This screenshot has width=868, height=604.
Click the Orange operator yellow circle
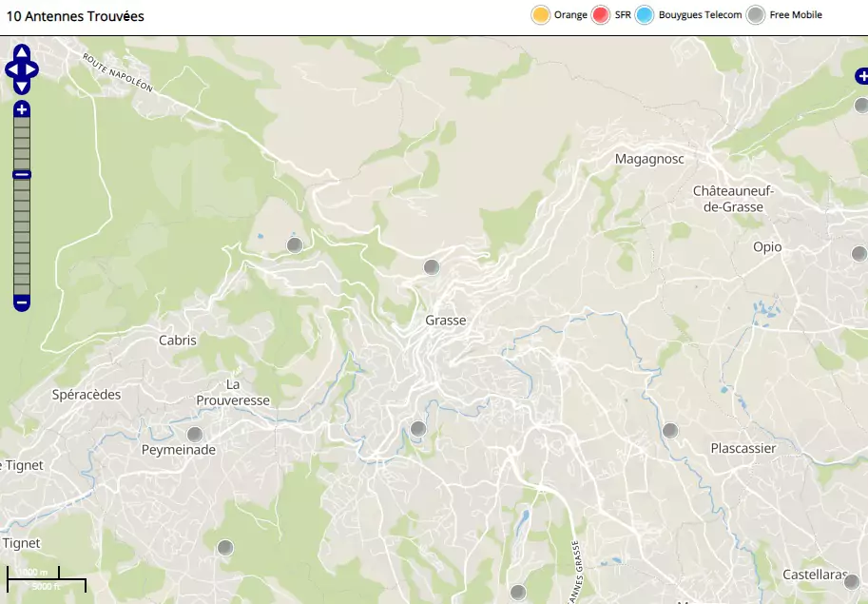tap(541, 15)
